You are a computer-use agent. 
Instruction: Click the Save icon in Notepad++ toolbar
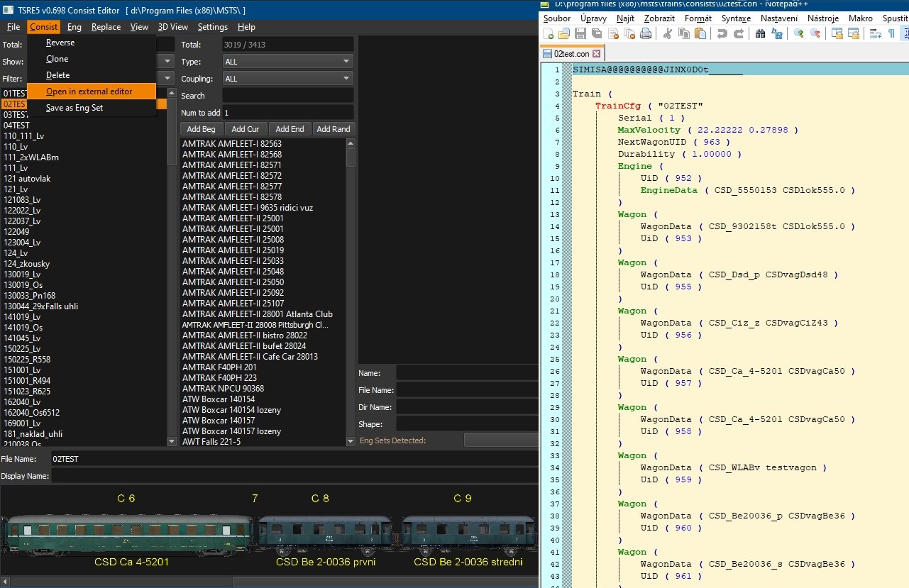(580, 33)
